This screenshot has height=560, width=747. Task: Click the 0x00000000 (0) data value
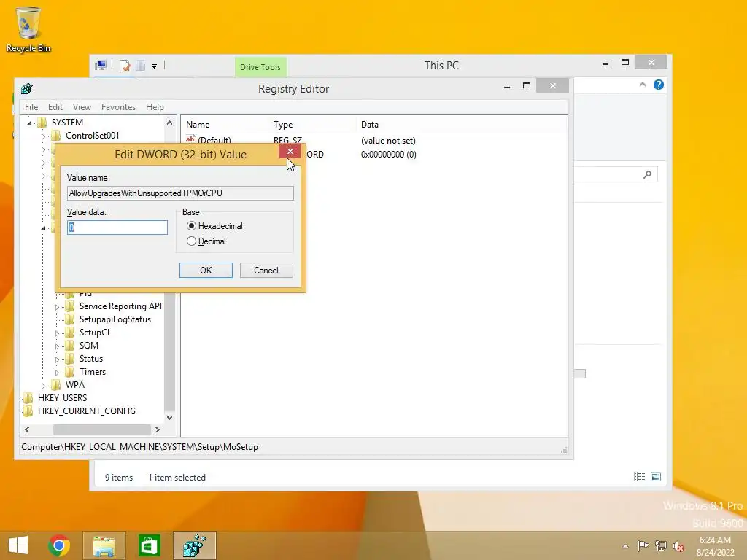click(389, 155)
